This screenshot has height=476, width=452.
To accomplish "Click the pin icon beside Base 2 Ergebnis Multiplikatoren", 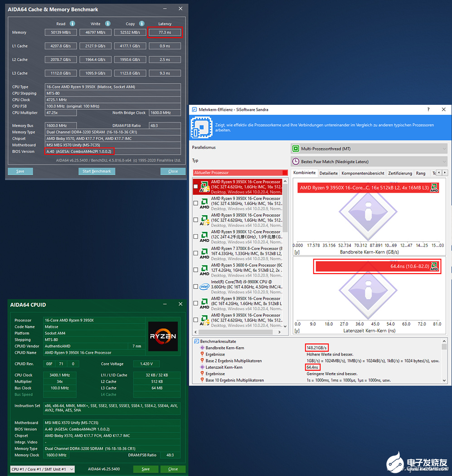I will coord(202,361).
